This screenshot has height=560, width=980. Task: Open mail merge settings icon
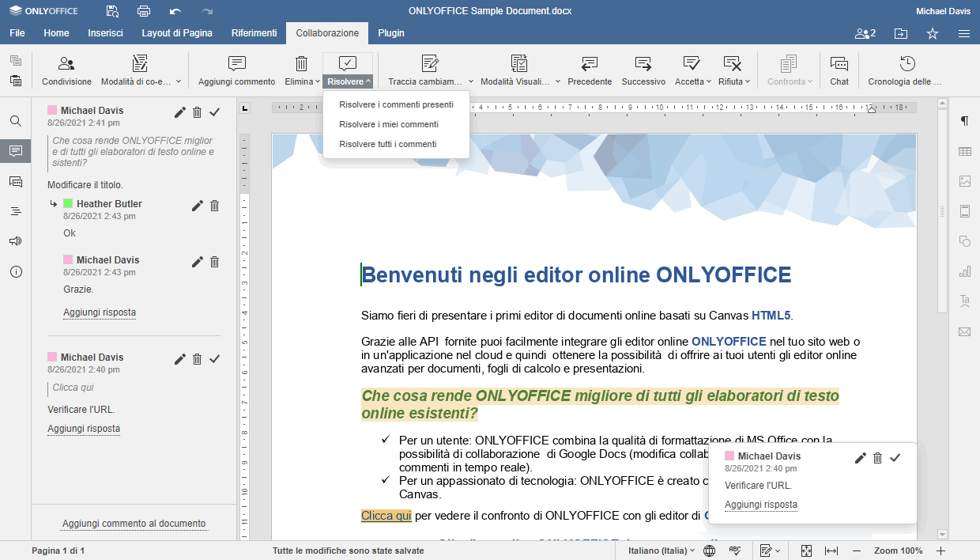point(964,331)
